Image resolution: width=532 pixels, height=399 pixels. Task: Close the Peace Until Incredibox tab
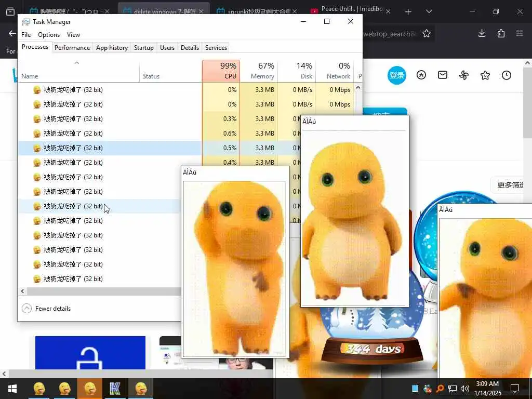[388, 11]
